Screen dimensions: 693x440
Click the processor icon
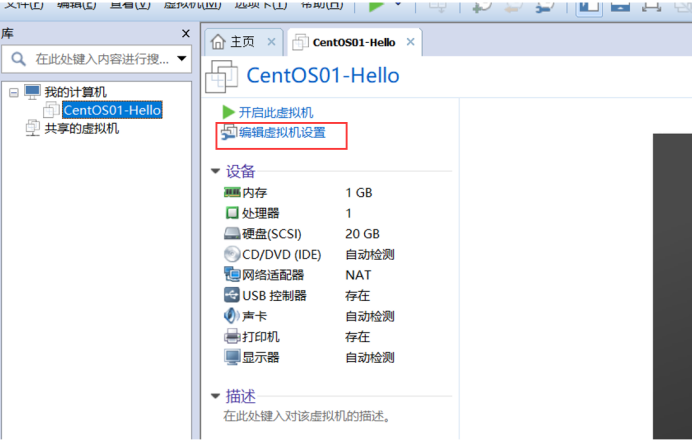[x=232, y=213]
